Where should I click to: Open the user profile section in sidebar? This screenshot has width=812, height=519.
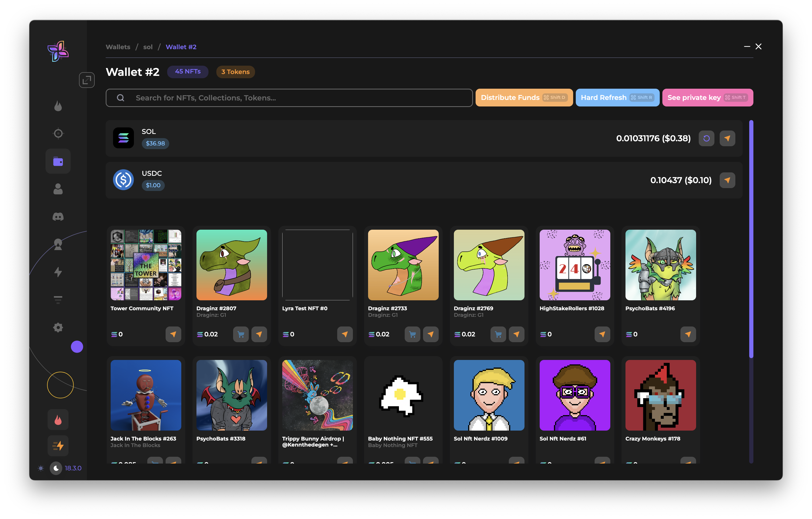pyautogui.click(x=58, y=189)
